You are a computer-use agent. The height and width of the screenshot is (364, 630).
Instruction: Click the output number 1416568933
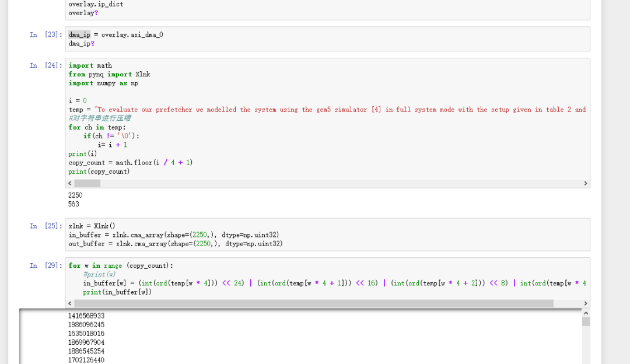pyautogui.click(x=85, y=316)
